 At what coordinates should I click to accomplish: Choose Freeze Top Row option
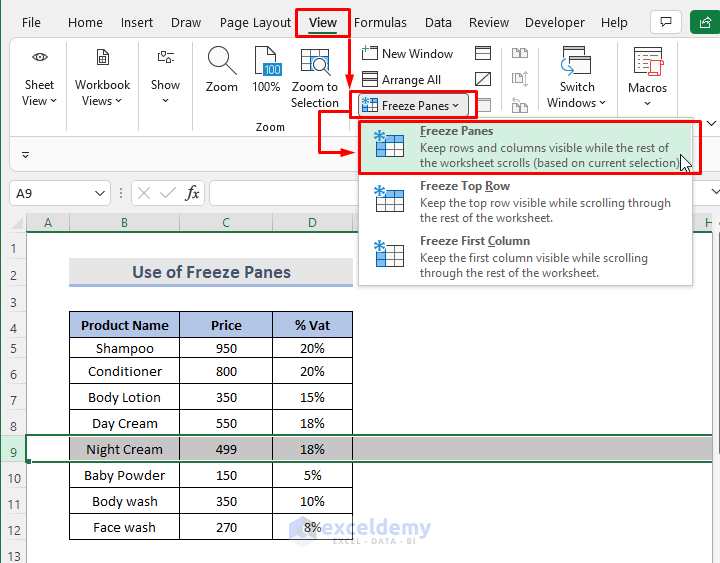click(x=525, y=202)
